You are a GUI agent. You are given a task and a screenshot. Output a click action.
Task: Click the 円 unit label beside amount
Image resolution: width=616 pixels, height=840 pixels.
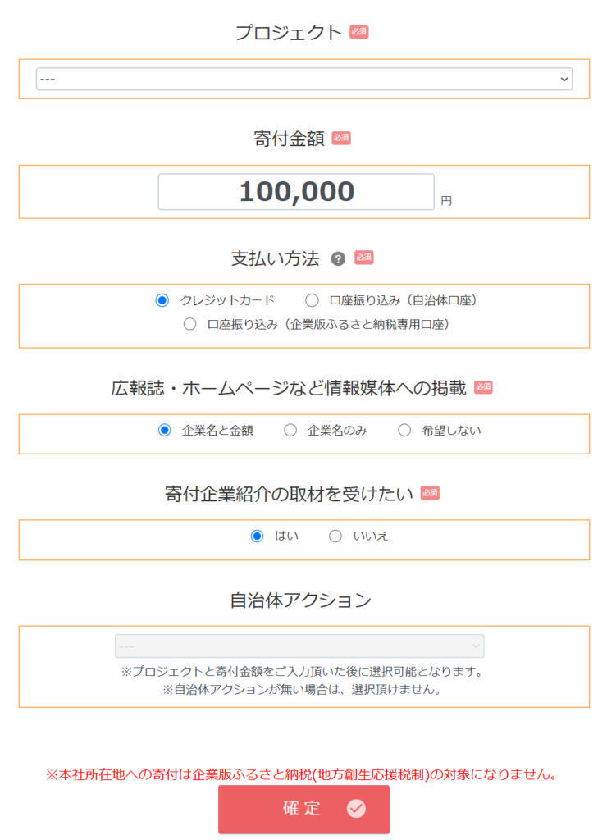(x=446, y=199)
